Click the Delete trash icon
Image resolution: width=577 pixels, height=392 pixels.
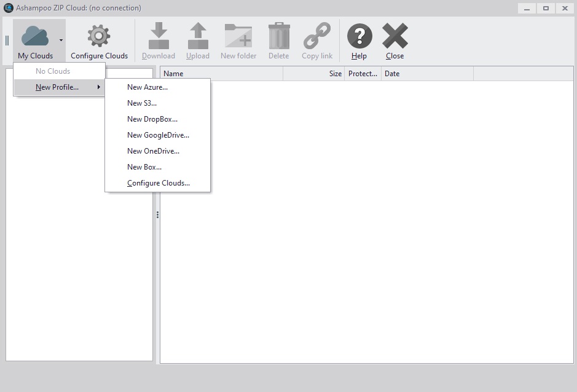[x=278, y=36]
